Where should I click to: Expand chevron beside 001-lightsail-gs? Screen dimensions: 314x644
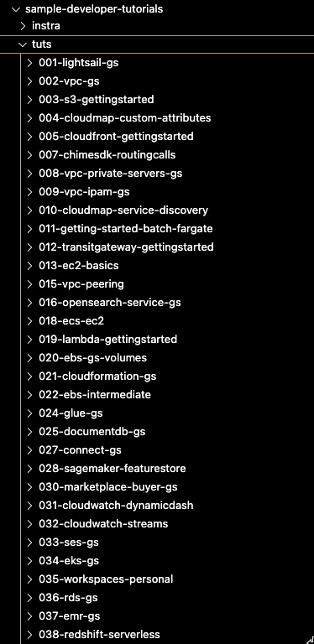click(29, 62)
